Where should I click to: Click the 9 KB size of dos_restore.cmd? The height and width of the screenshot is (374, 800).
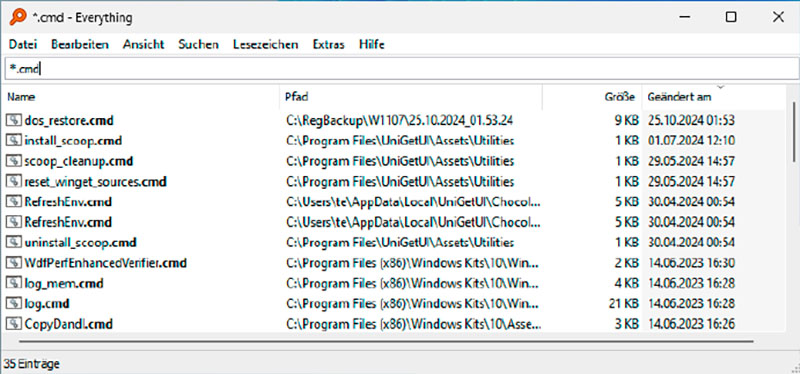(x=626, y=121)
